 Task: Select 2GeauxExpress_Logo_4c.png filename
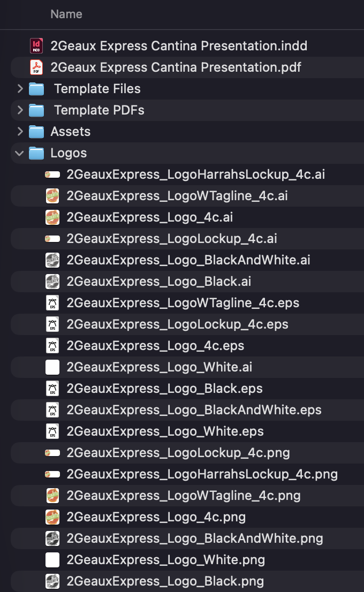pyautogui.click(x=156, y=517)
